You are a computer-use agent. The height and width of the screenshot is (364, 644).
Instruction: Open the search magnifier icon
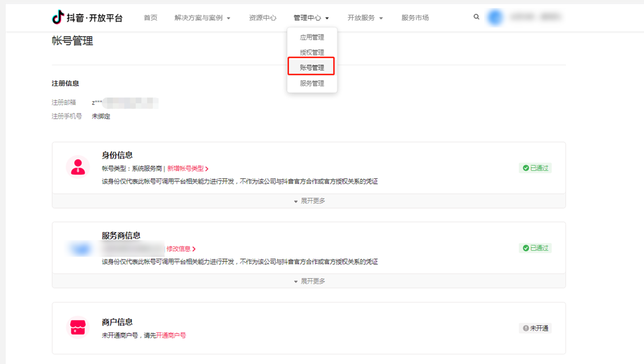coord(477,17)
